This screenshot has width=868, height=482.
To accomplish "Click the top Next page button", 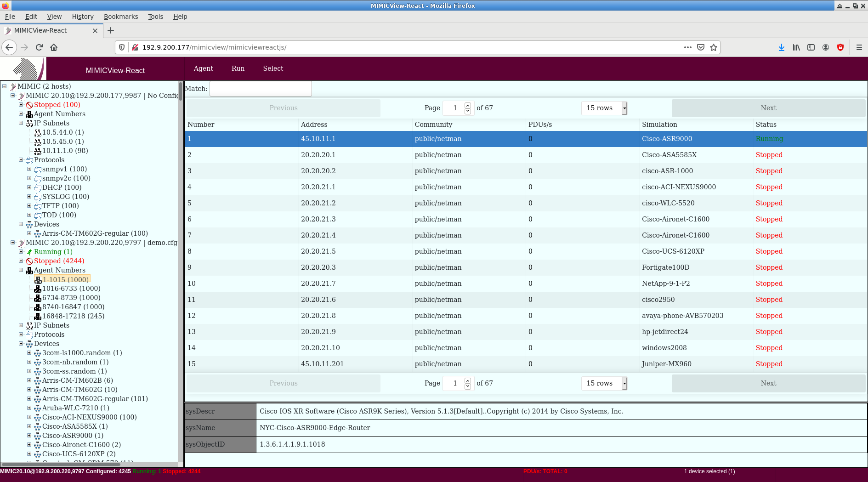I will tap(768, 108).
